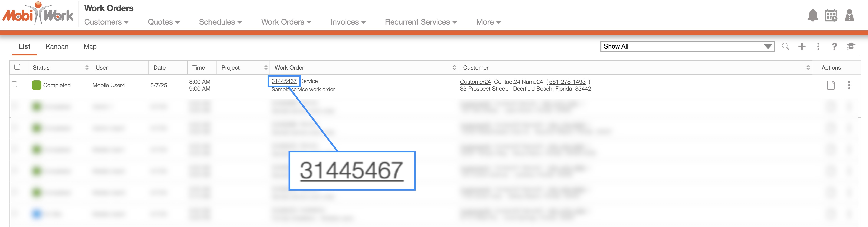Viewport: 868px width, 227px height.
Task: Switch to the Map tab
Action: pos(90,46)
